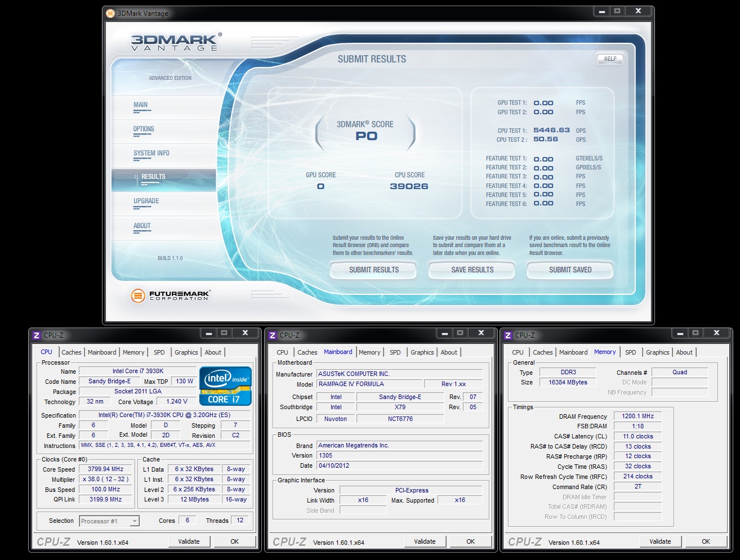The width and height of the screenshot is (740, 560).
Task: Open About tab in Memory CPU-Z window
Action: point(684,352)
